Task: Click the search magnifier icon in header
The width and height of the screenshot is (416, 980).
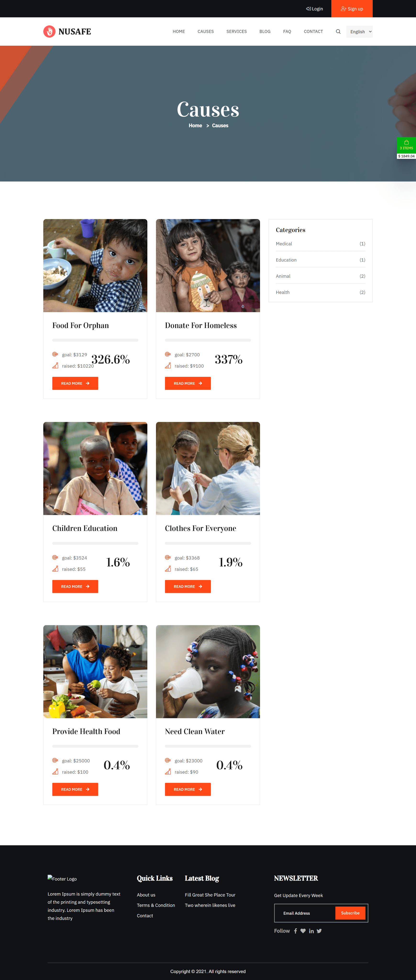Action: tap(338, 32)
